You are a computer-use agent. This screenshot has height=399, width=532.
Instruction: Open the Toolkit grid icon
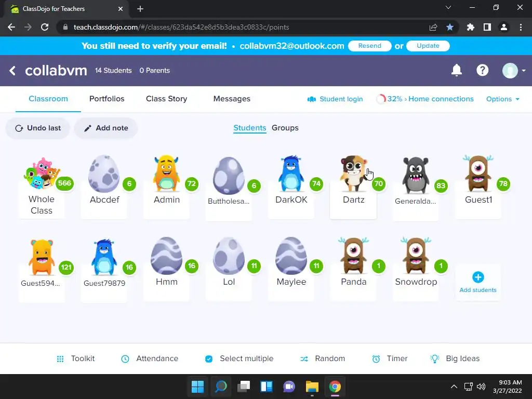tap(60, 358)
